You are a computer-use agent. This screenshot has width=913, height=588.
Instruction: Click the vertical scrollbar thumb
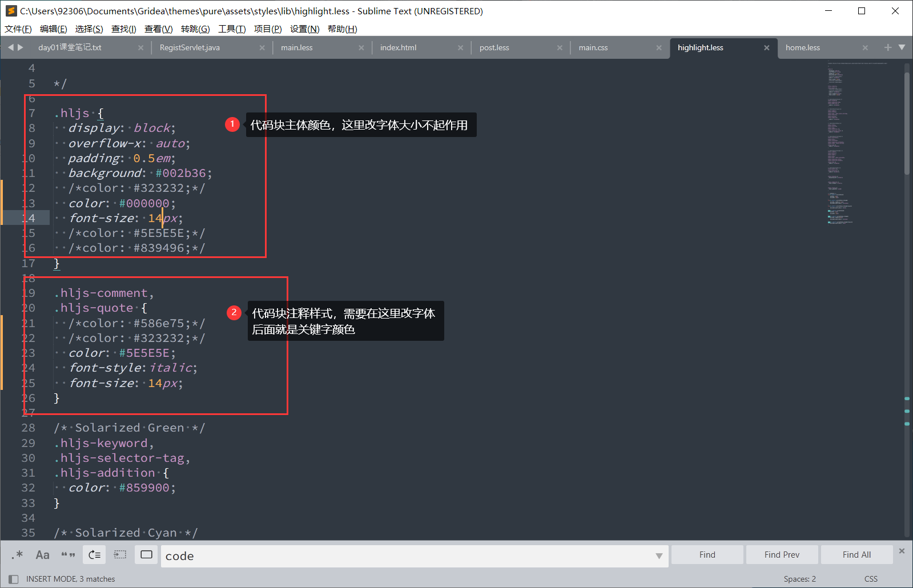(x=907, y=123)
